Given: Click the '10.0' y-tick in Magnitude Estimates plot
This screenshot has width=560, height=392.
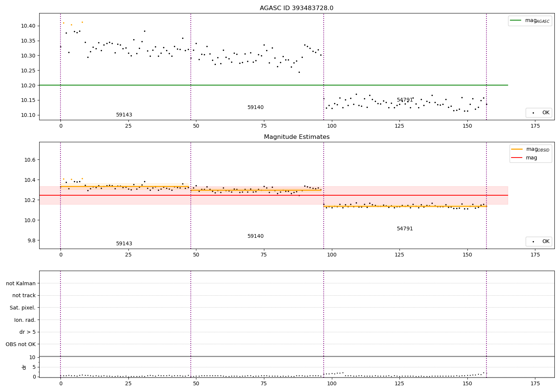Looking at the screenshot, I should click(x=30, y=220).
